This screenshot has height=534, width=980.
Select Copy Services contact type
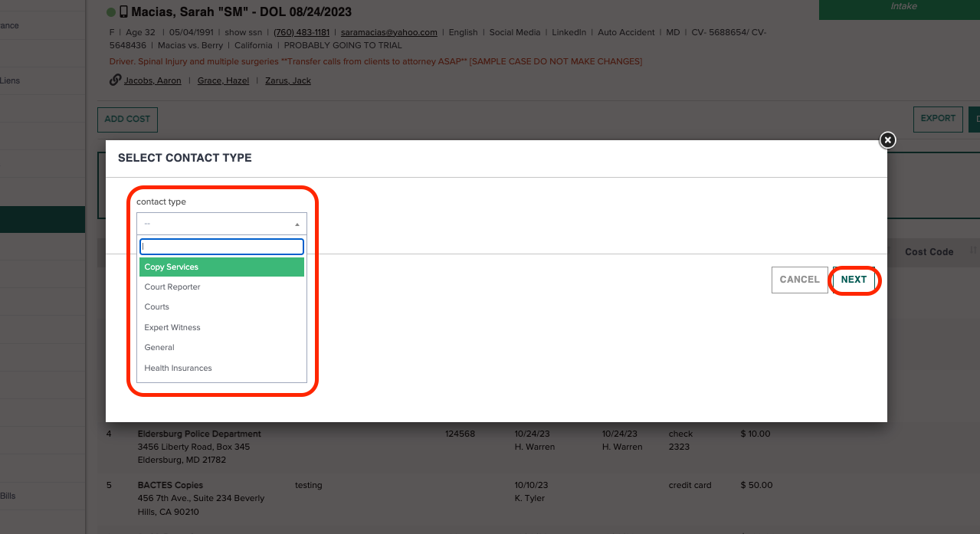222,267
